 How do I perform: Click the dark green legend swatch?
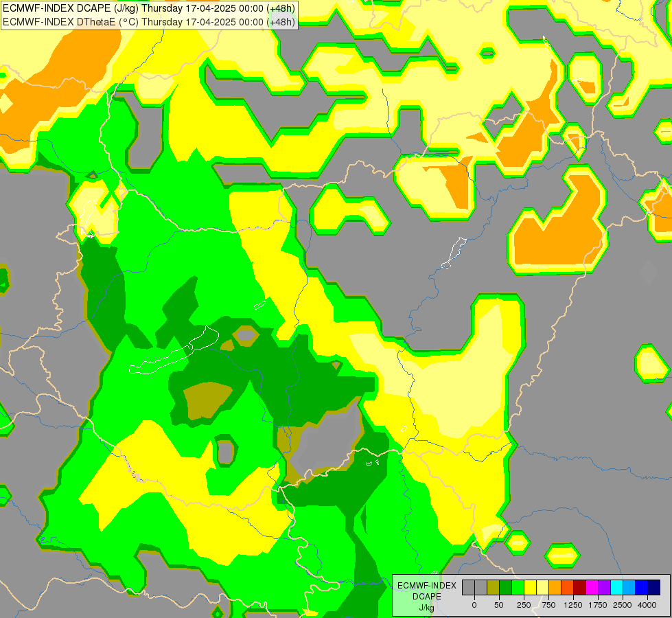point(505,587)
